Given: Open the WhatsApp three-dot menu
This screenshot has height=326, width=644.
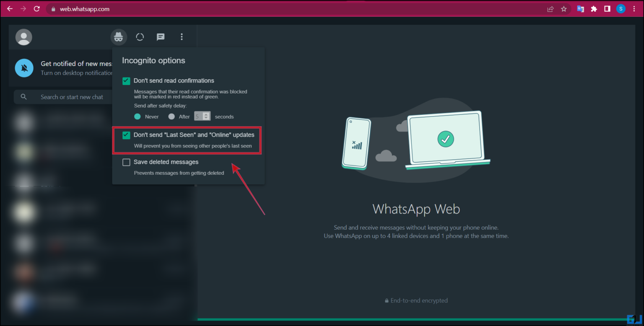Looking at the screenshot, I should [x=182, y=37].
